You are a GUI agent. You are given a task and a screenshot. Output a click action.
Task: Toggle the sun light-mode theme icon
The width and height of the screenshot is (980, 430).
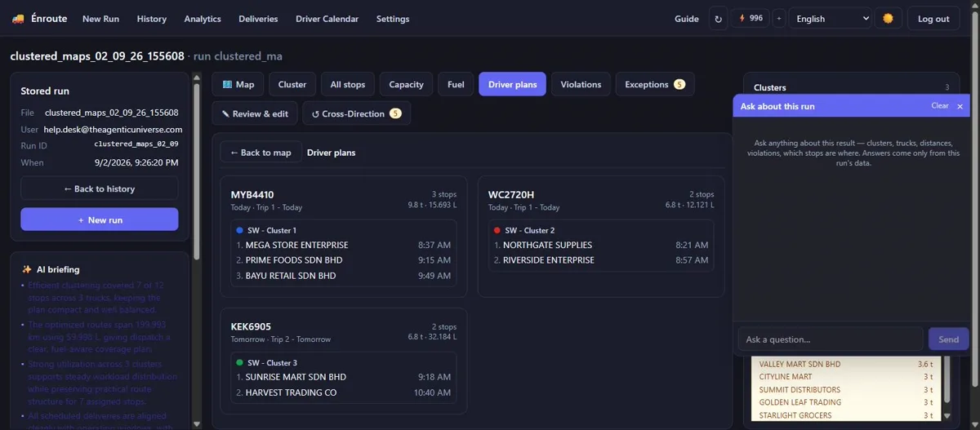tap(888, 19)
